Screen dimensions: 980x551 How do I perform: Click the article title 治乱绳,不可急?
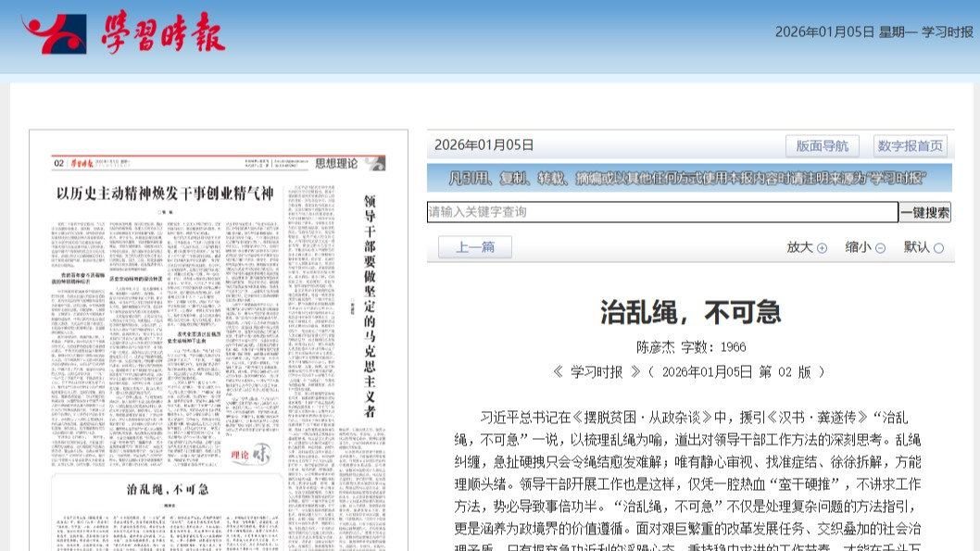click(x=690, y=312)
